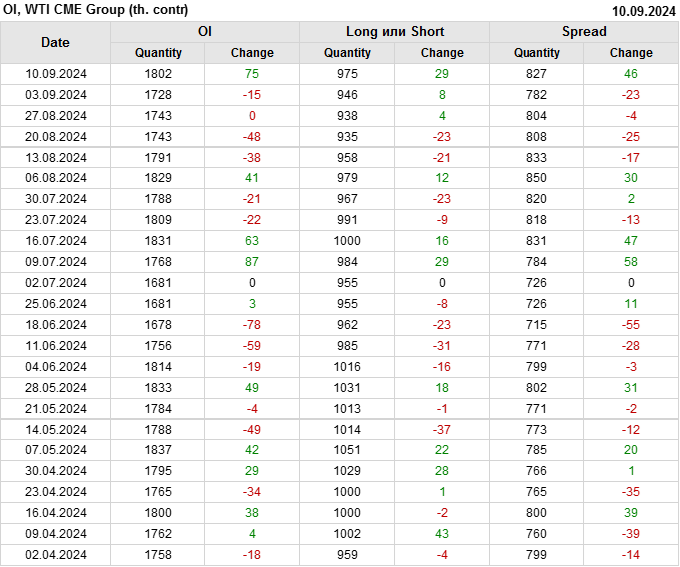Screen dimensions: 680x567
Task: Select the 10.09.2024 date cell in the first row
Action: pyautogui.click(x=56, y=73)
